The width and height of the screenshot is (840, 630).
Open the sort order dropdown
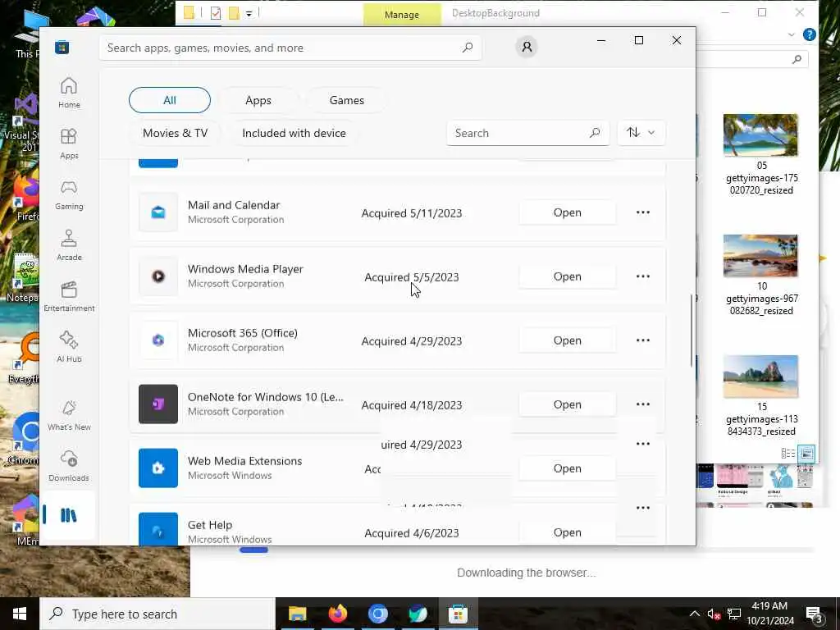(x=641, y=132)
